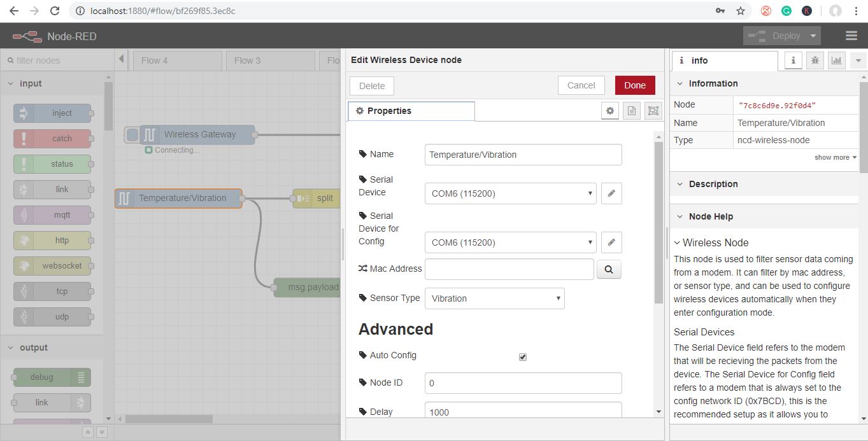Click the properties panel vertical scrollbar
This screenshot has height=441, width=868.
click(658, 223)
